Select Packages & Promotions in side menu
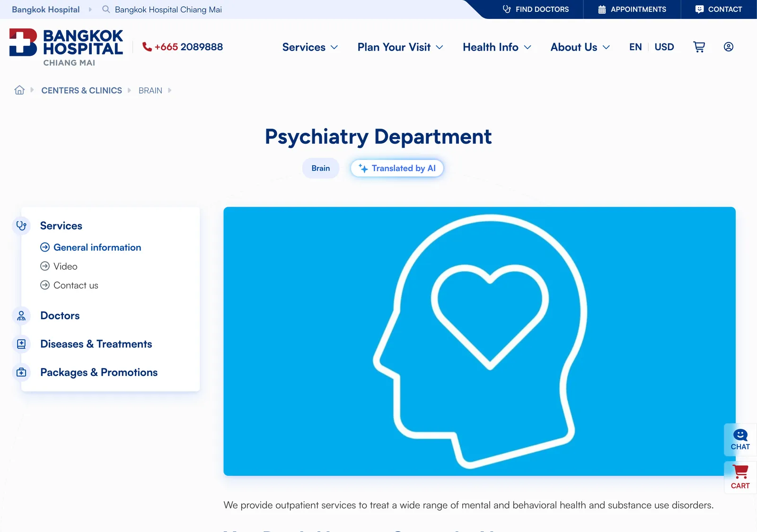This screenshot has width=757, height=532. [99, 372]
